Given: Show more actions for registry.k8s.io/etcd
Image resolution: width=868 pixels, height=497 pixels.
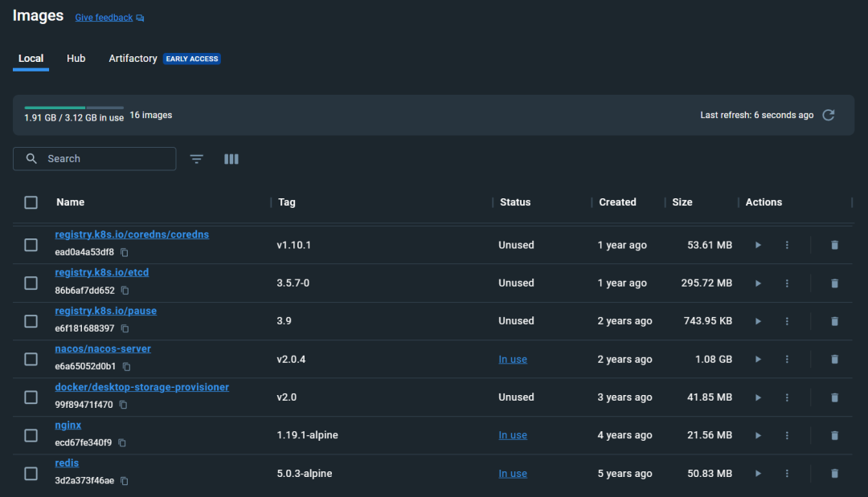Looking at the screenshot, I should [x=787, y=283].
